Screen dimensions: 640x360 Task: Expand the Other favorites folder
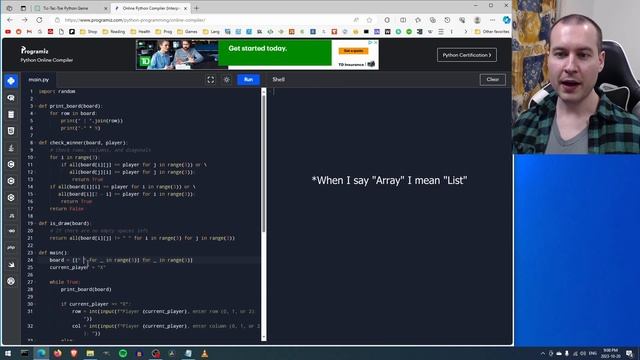click(x=492, y=31)
